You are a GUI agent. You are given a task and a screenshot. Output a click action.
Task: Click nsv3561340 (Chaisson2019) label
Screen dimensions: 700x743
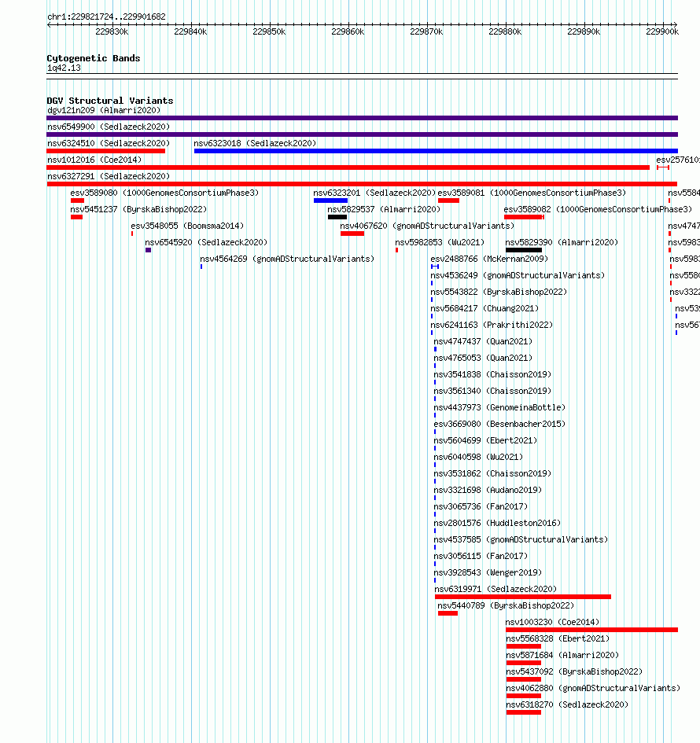pyautogui.click(x=492, y=392)
